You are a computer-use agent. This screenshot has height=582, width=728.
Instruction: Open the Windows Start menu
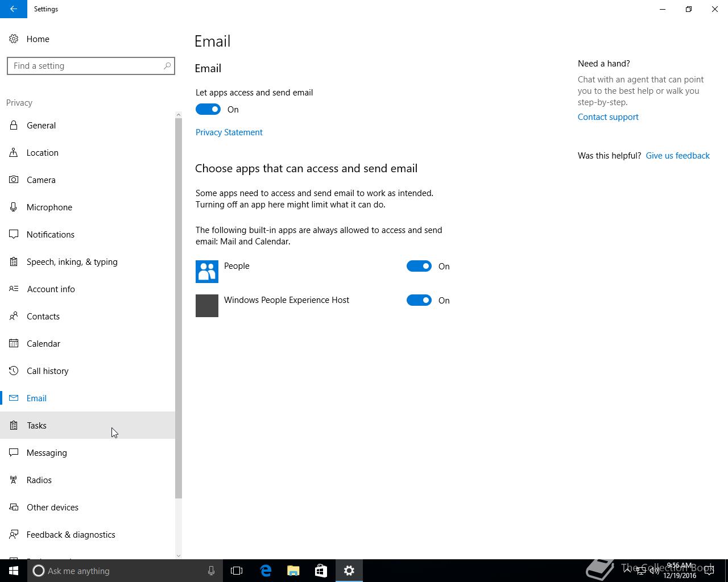click(14, 571)
